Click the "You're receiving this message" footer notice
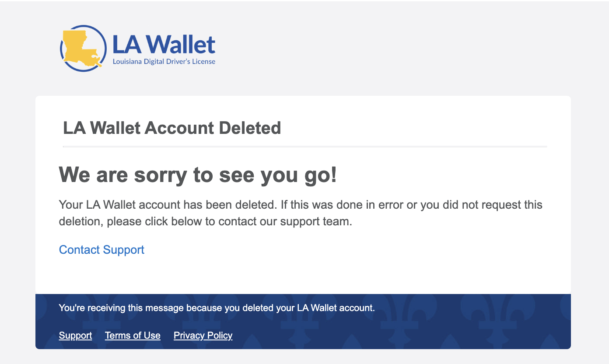The width and height of the screenshot is (609, 364). pyautogui.click(x=217, y=308)
